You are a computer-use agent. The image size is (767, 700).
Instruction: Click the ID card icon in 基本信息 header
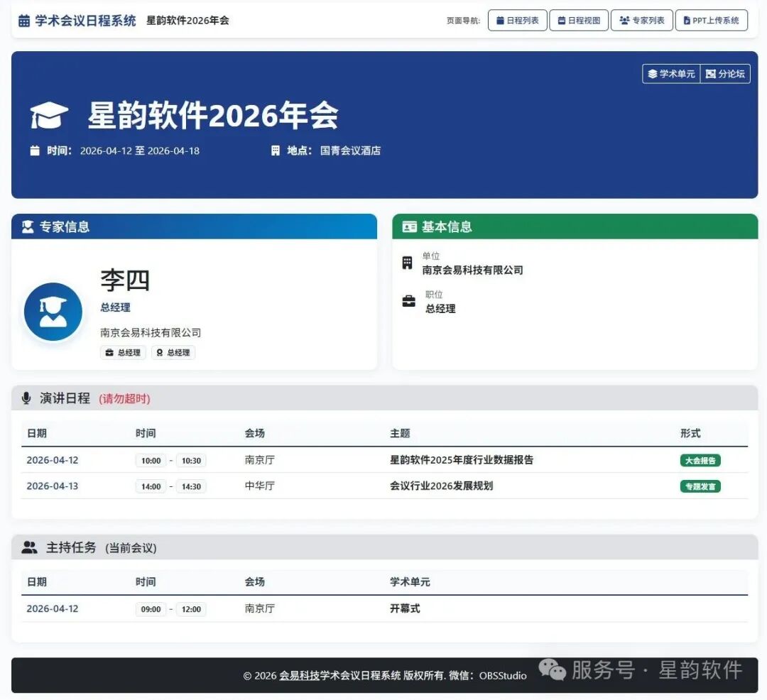pos(410,226)
